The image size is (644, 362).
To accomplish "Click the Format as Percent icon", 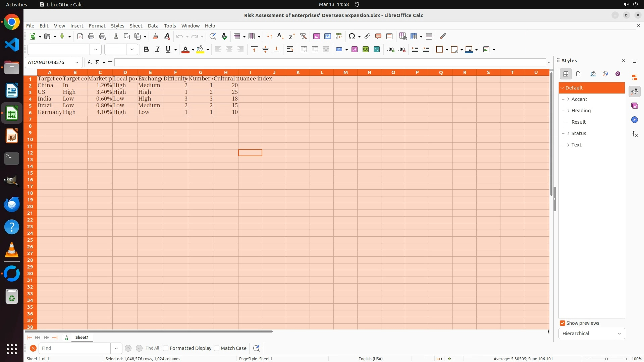I will 355,50.
